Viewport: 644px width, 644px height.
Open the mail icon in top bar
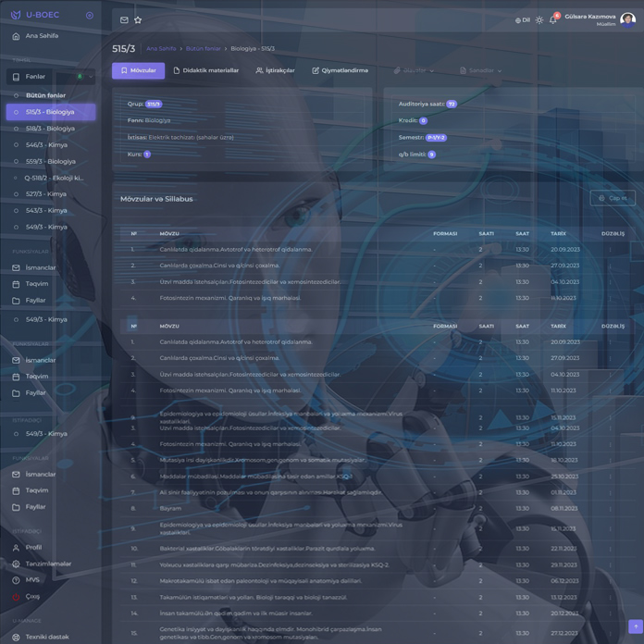pyautogui.click(x=124, y=19)
